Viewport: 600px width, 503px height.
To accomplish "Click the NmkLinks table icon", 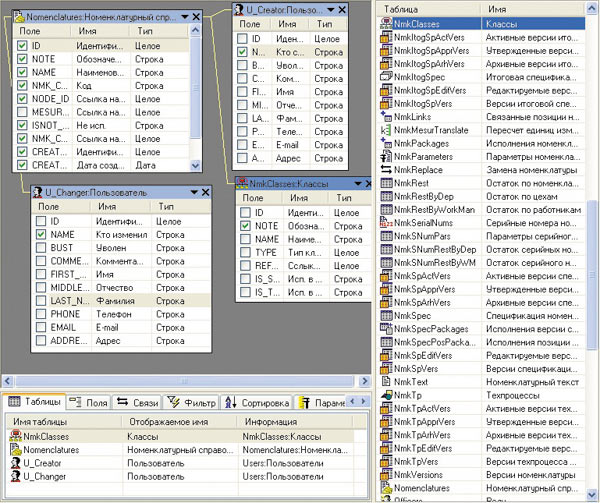I will coord(388,118).
